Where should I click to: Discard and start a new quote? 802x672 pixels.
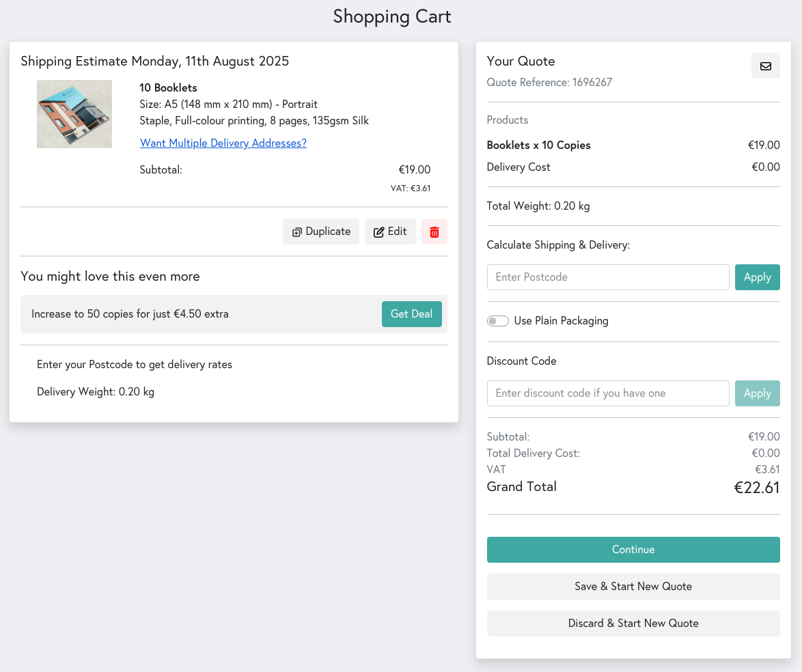coord(633,624)
